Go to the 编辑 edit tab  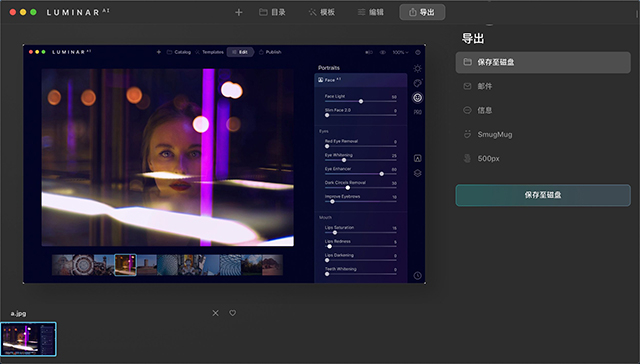point(371,12)
